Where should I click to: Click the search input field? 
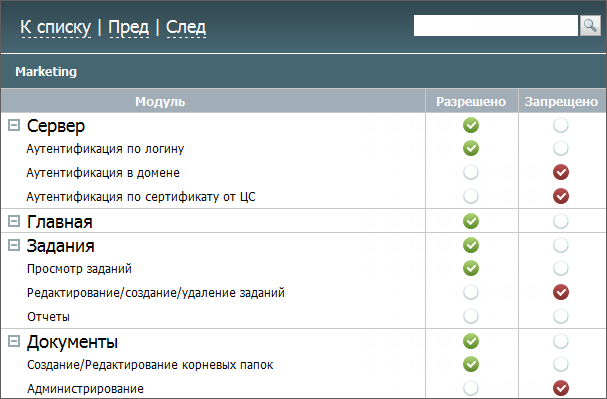click(496, 26)
